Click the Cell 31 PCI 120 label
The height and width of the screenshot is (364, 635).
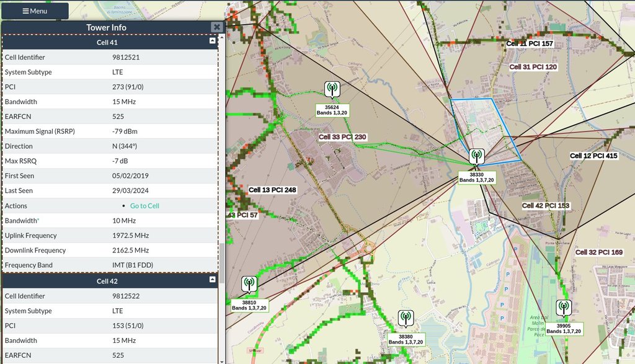tap(533, 67)
